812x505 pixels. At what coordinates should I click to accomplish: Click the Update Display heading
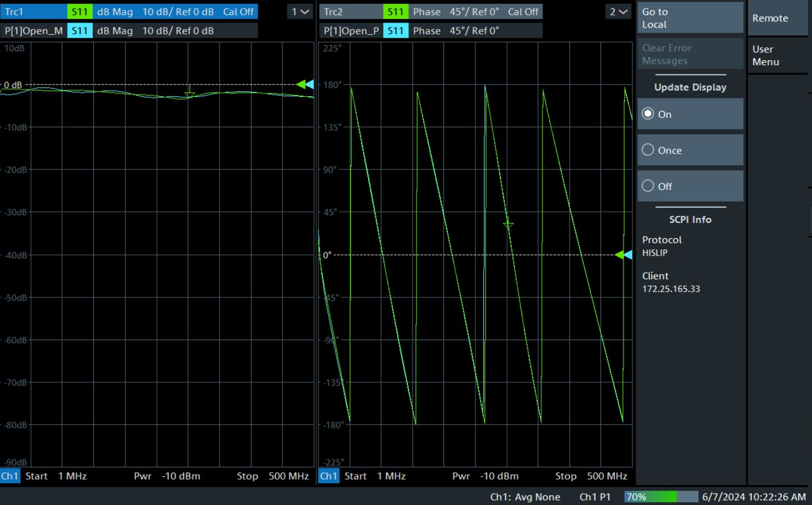(x=690, y=87)
